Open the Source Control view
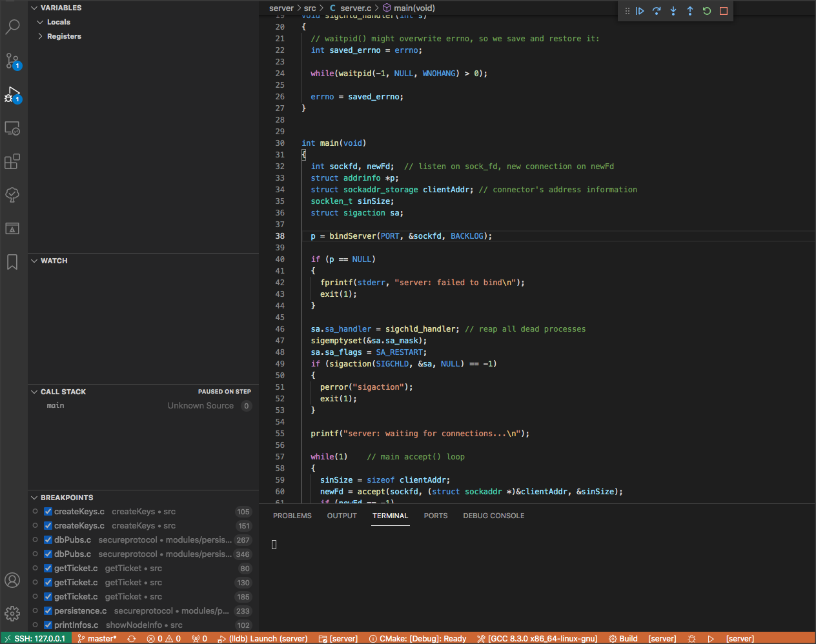Screen dimensions: 816x644 12,61
